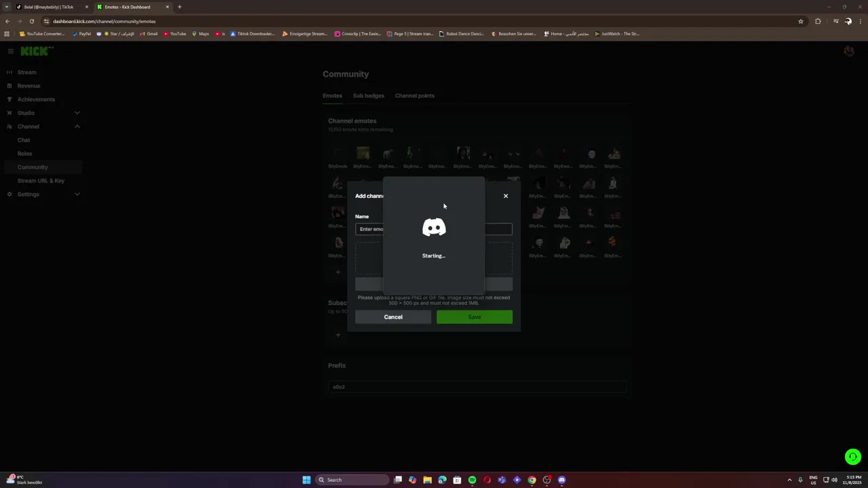This screenshot has height=488, width=868.
Task: Open the weather widget on taskbar
Action: [24, 480]
